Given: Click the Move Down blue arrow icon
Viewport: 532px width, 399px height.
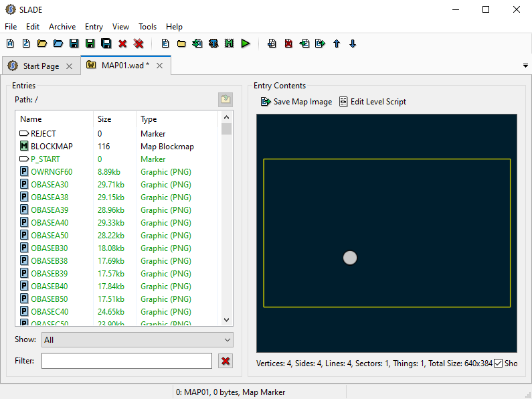Looking at the screenshot, I should 353,44.
